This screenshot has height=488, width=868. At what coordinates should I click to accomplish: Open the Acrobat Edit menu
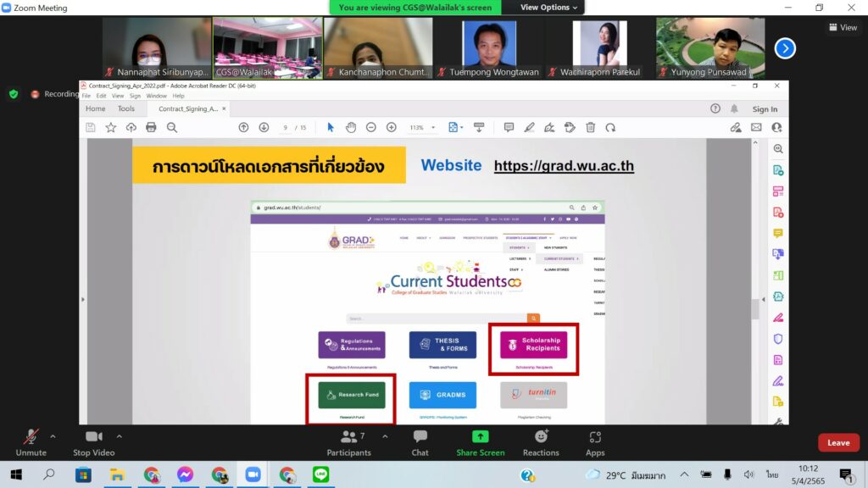click(102, 96)
